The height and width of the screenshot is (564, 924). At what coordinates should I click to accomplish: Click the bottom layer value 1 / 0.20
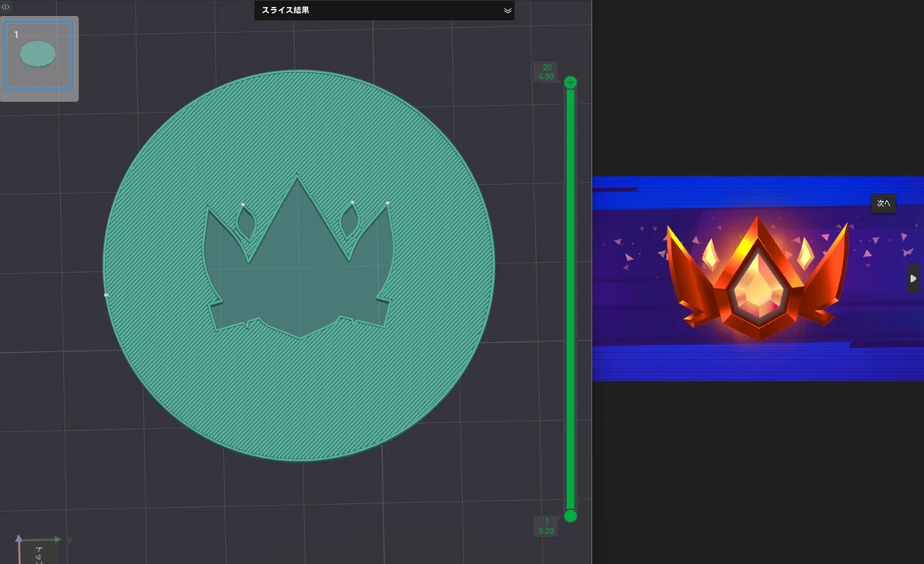[x=547, y=526]
